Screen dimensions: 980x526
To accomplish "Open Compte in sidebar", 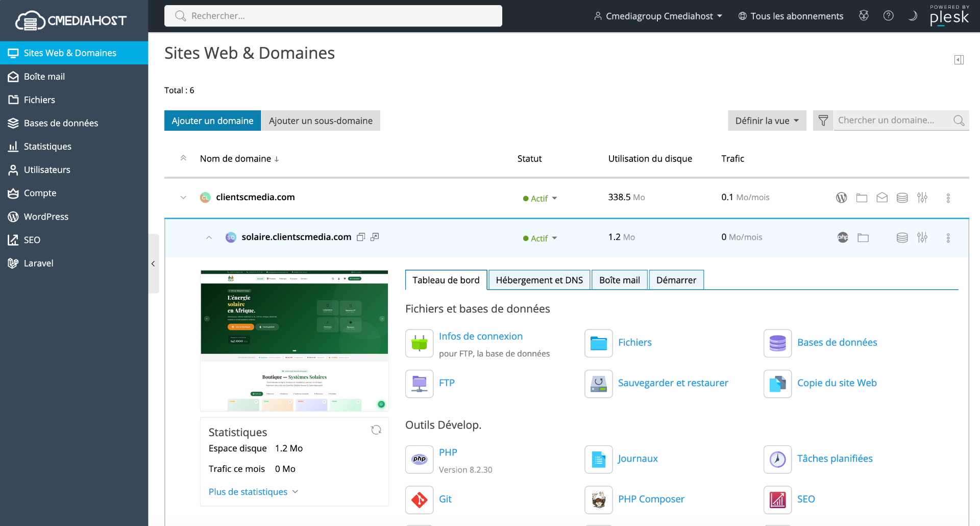I will (74, 193).
